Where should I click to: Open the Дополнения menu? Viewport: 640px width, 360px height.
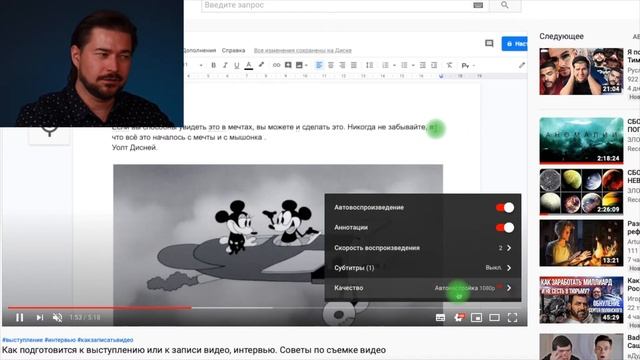(200, 50)
